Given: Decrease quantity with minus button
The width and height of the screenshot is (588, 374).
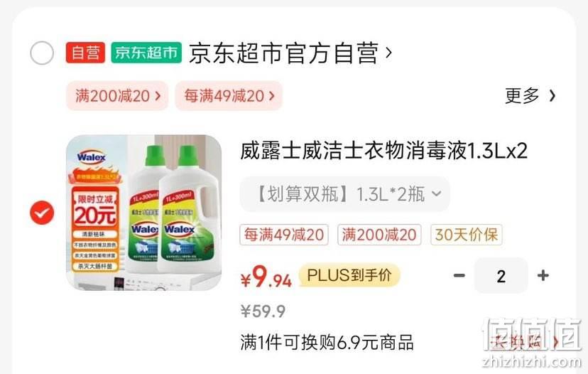Looking at the screenshot, I should (459, 276).
